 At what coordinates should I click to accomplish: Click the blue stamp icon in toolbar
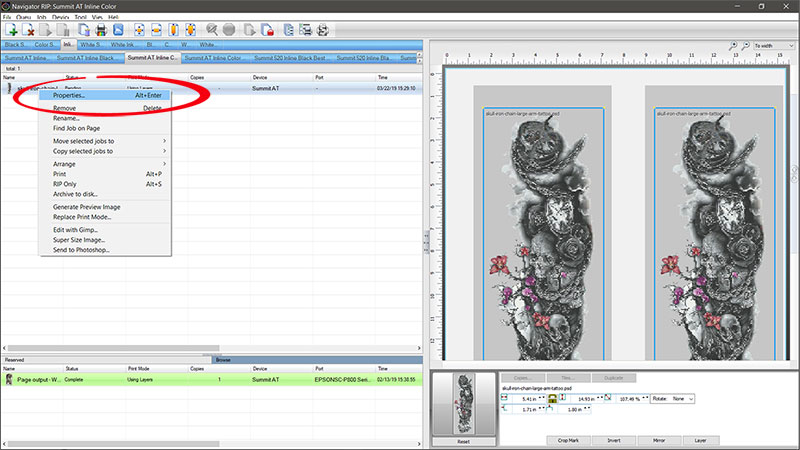[x=118, y=30]
